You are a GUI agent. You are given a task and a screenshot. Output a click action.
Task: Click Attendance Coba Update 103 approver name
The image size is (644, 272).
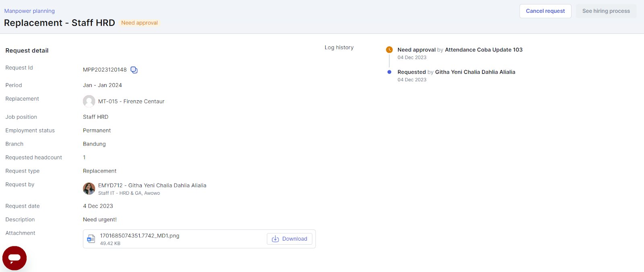click(x=483, y=50)
